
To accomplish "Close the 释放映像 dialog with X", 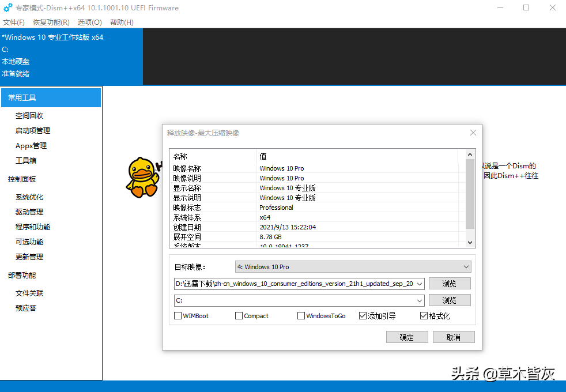I will (x=473, y=133).
